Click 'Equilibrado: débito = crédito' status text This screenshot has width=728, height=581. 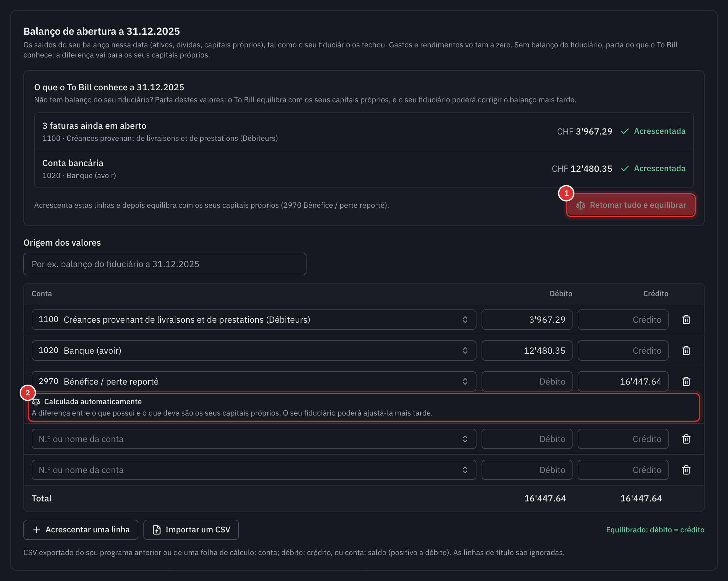coord(655,530)
